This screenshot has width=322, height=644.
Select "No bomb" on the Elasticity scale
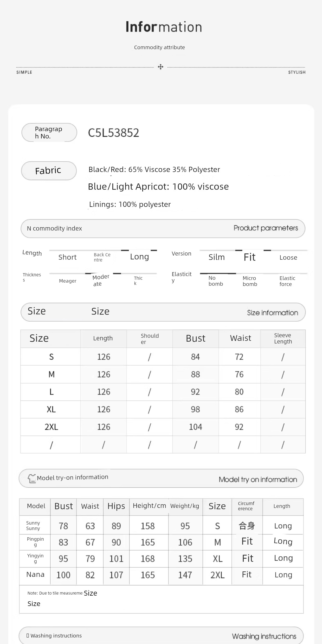point(216,281)
